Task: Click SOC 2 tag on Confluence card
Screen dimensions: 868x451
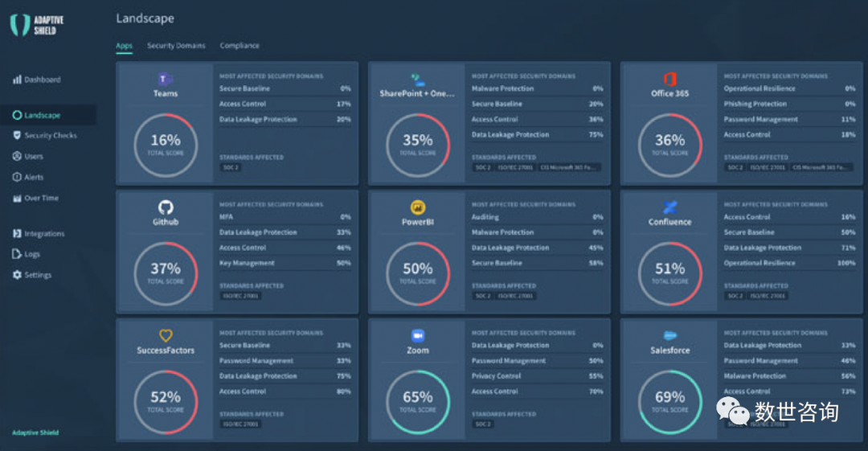Action: point(735,296)
